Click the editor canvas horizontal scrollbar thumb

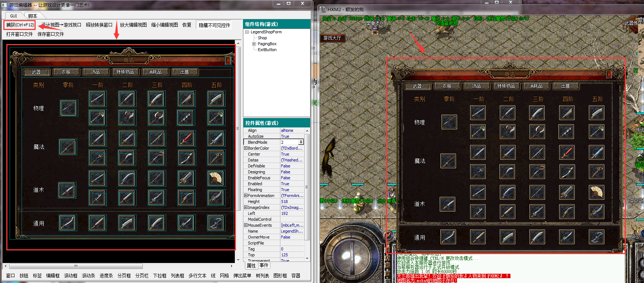(76, 266)
